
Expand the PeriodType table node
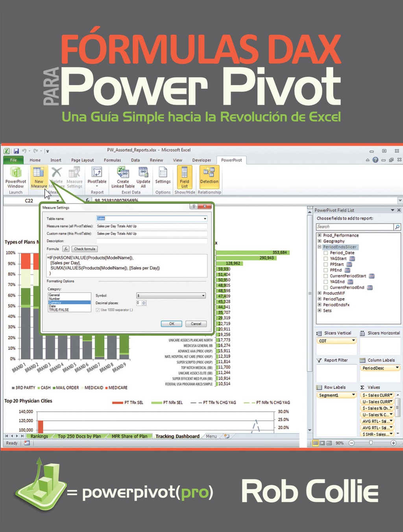point(320,299)
